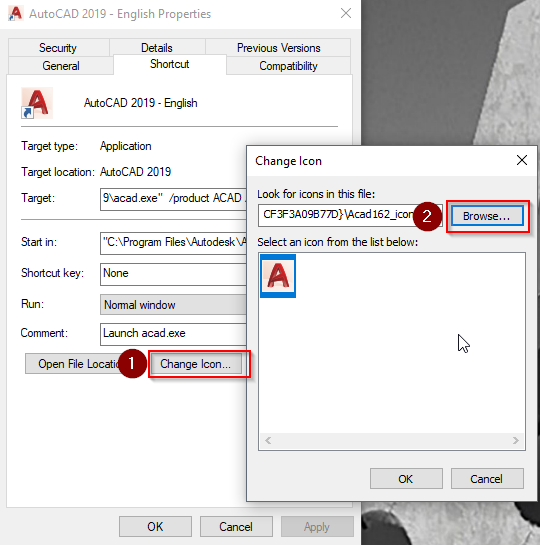Click the icon list left scroll arrow
The width and height of the screenshot is (540, 545).
point(268,441)
